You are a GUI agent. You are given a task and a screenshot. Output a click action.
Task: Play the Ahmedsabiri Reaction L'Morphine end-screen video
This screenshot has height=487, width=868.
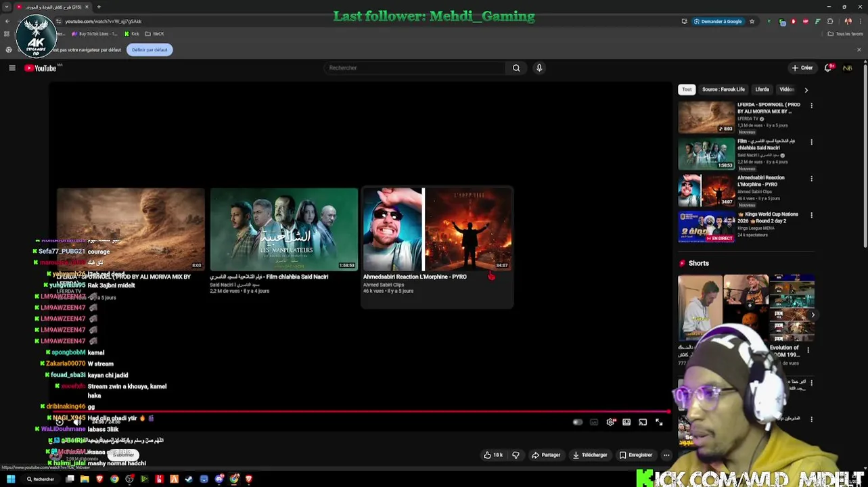click(437, 229)
